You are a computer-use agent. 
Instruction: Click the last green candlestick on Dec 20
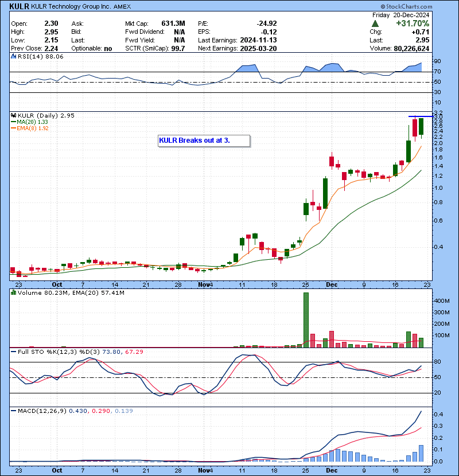[421, 127]
